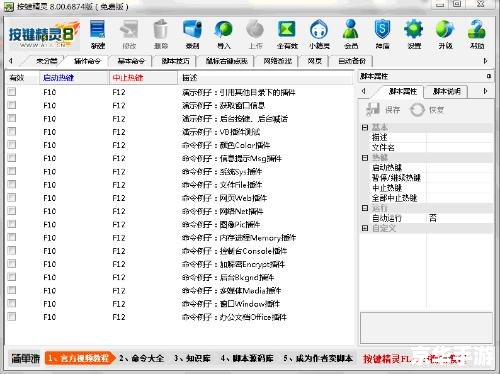This screenshot has height=374, width=500.
Task: Open the 4、脚本源码库 link
Action: pos(247,358)
